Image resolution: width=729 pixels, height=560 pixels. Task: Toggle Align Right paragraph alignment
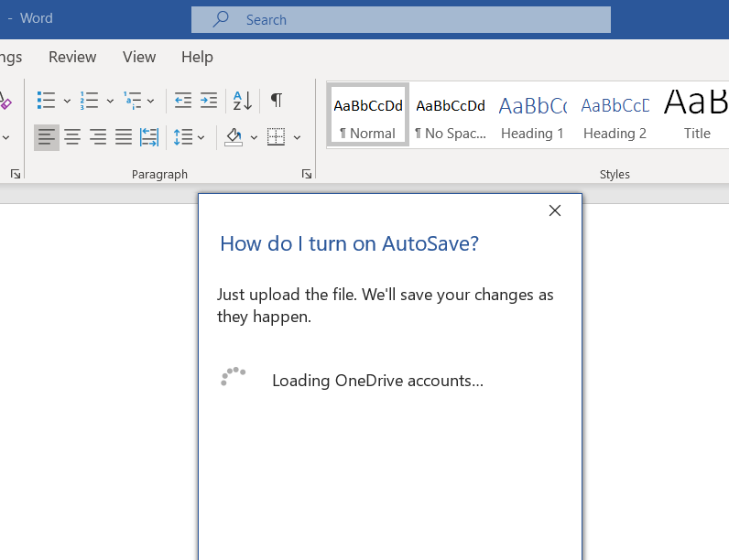(x=98, y=137)
